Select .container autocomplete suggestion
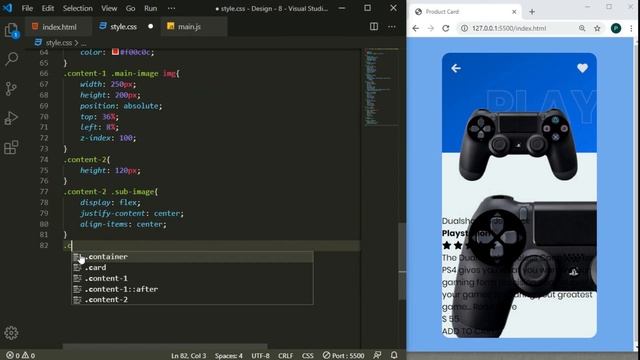Screen dimensions: 640x360 (x=193, y=257)
